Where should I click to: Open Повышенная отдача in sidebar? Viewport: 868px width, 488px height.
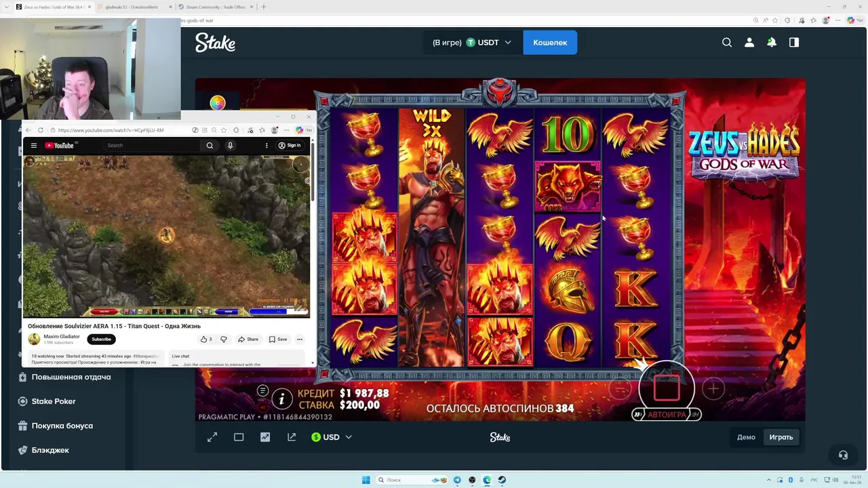tap(71, 377)
